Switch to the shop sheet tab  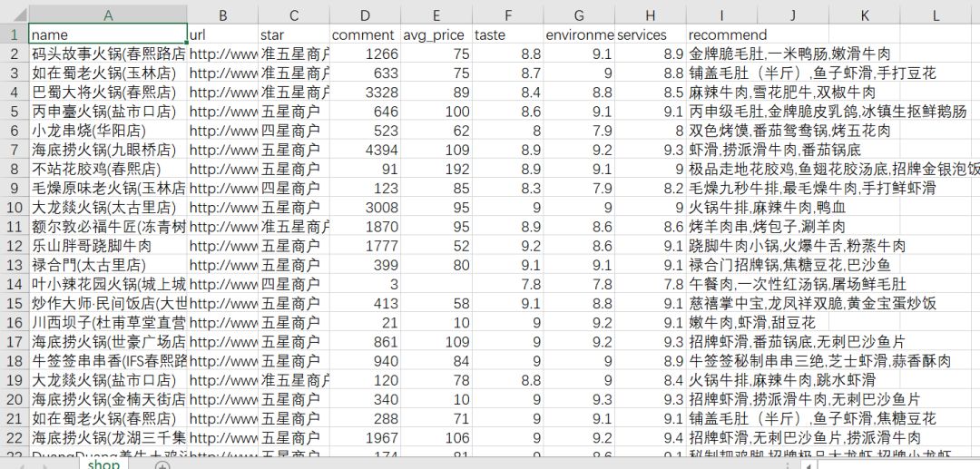click(x=103, y=464)
